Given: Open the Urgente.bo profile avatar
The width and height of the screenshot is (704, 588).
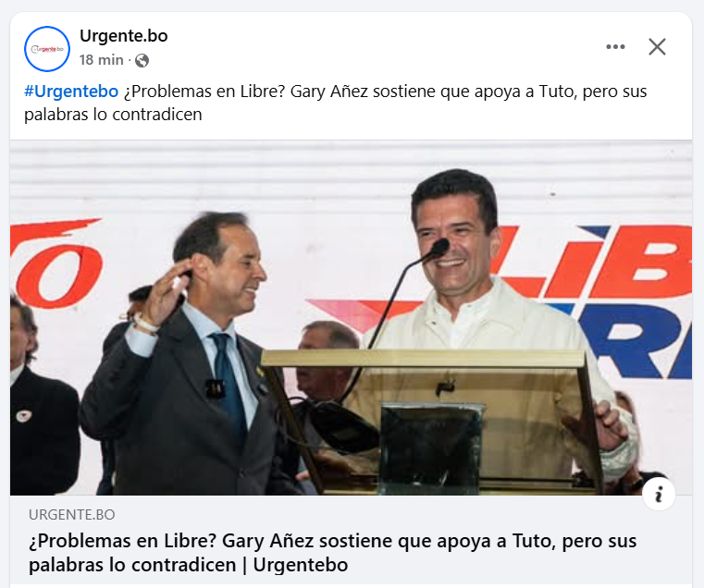Looking at the screenshot, I should 47,48.
